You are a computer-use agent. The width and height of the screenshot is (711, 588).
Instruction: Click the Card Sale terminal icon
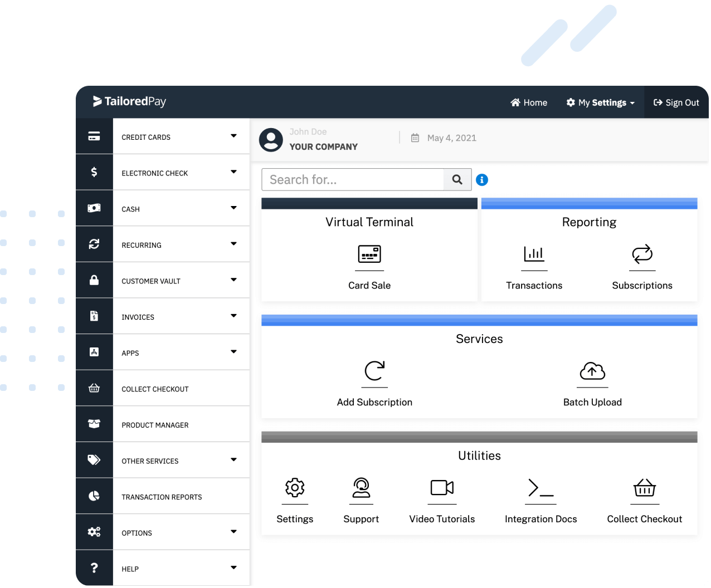(369, 254)
